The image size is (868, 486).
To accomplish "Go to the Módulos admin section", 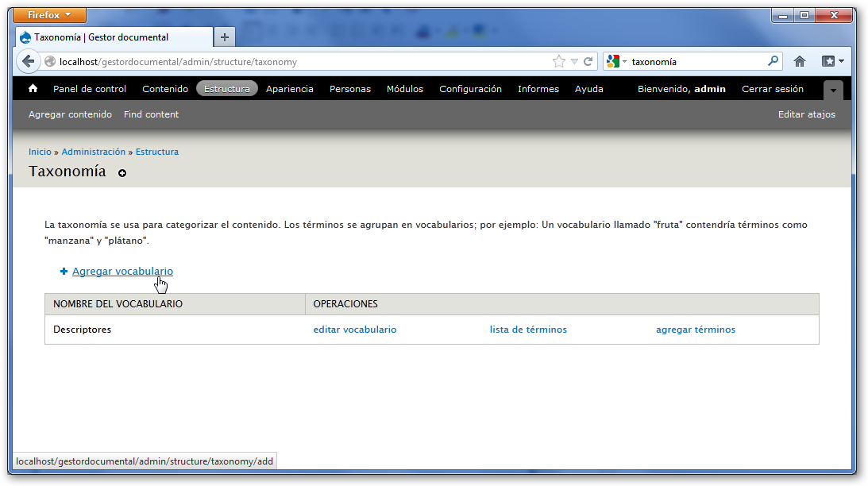I will (x=405, y=89).
